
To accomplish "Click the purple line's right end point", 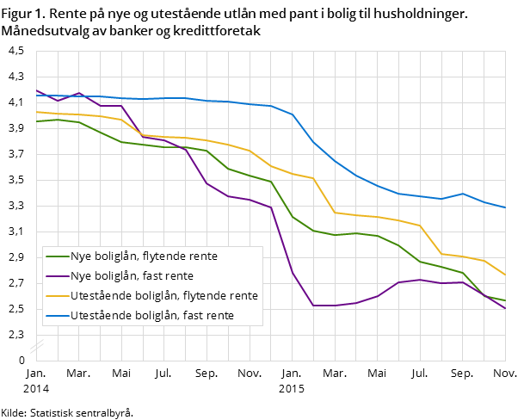I will [x=505, y=310].
